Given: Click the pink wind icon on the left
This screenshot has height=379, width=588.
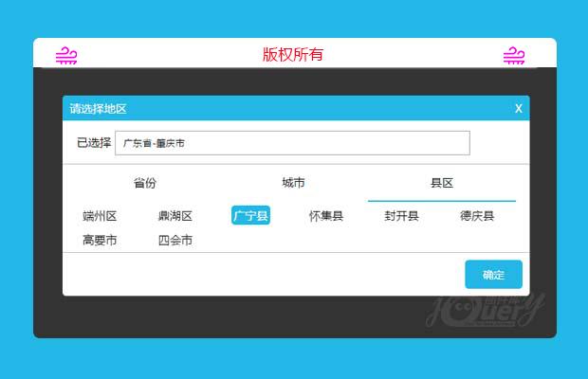Looking at the screenshot, I should 66,56.
